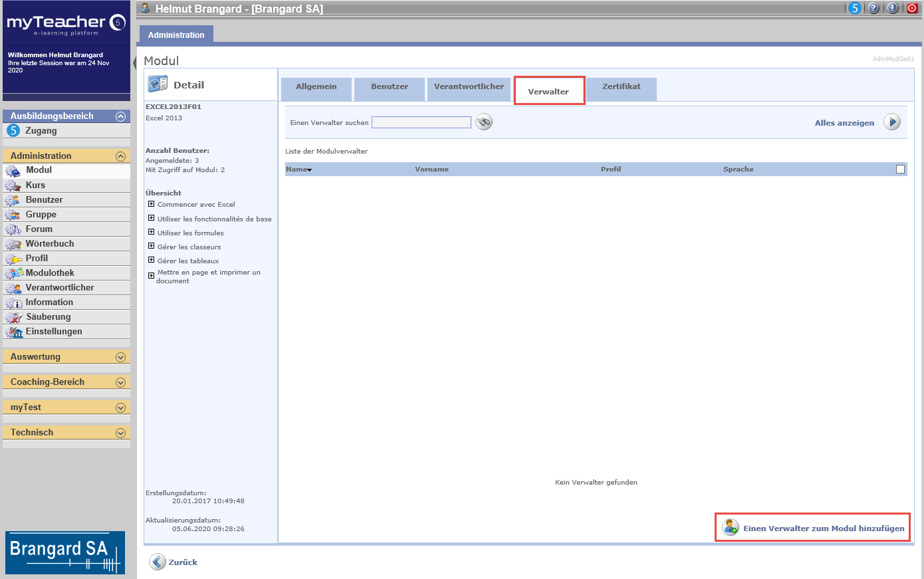
Task: Click the Verwalter search input field
Action: click(421, 122)
